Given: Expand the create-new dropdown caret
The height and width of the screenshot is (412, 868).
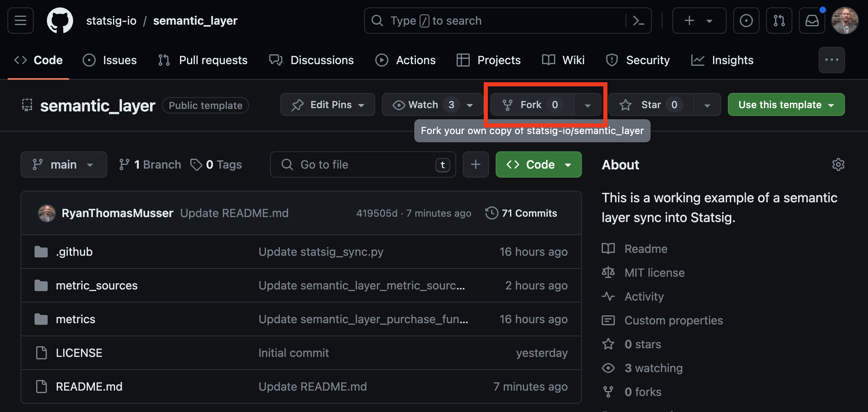Looking at the screenshot, I should pyautogui.click(x=709, y=21).
